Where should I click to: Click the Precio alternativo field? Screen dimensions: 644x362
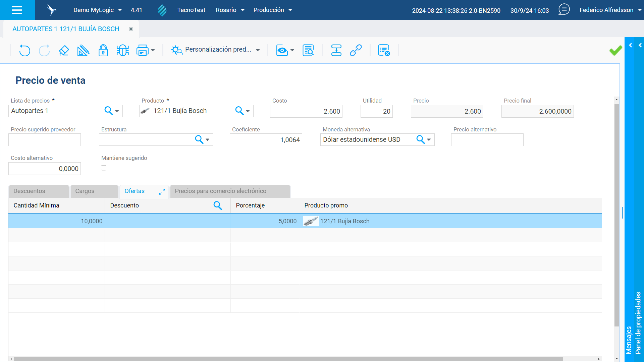click(x=487, y=140)
